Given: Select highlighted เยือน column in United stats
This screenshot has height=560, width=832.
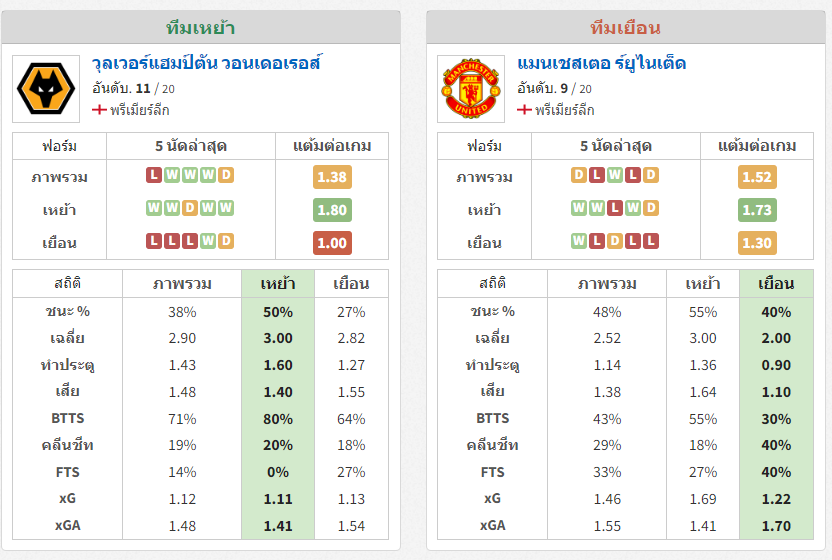Looking at the screenshot, I should pyautogui.click(x=776, y=284).
